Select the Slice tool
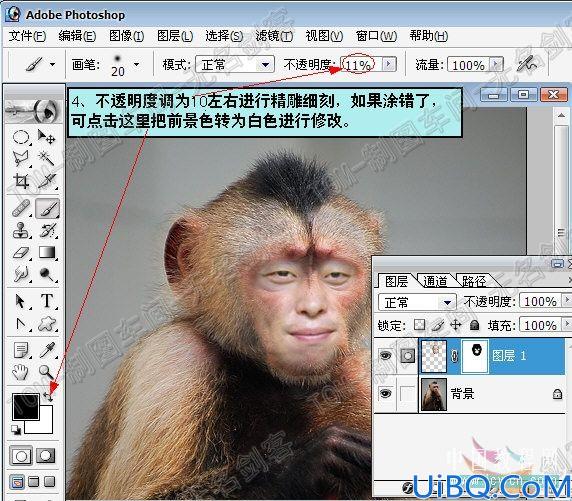This screenshot has width=572, height=501. [47, 181]
